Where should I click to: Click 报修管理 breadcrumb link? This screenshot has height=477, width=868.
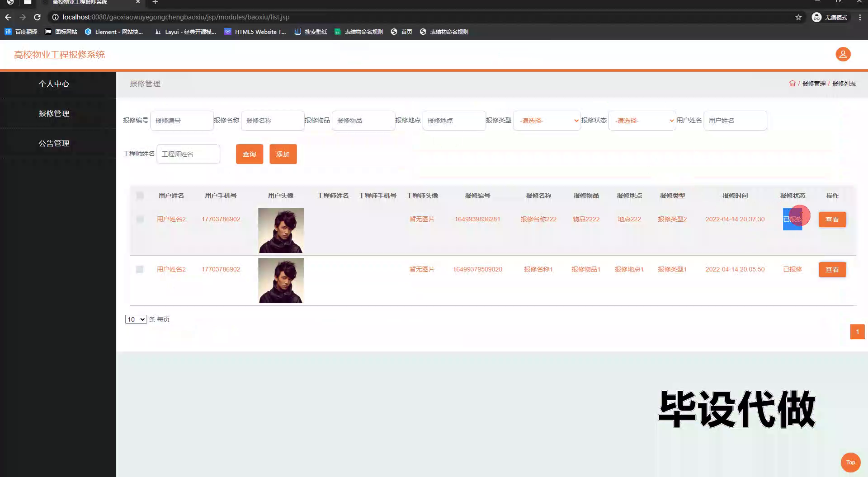[x=813, y=84]
